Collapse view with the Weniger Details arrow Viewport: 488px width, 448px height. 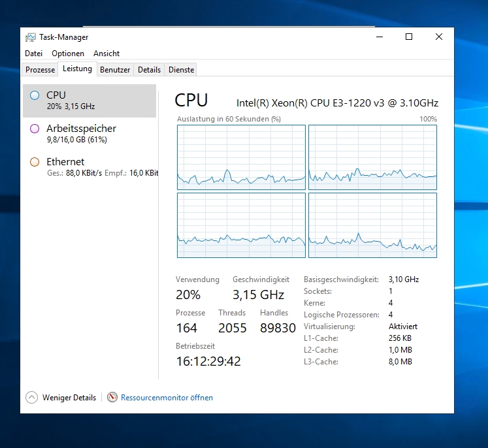coord(32,397)
